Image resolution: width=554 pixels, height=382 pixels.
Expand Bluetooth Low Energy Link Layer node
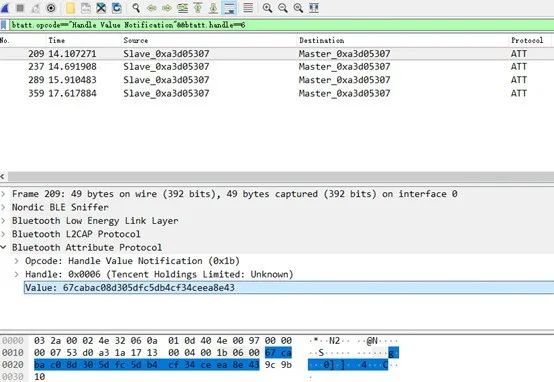pyautogui.click(x=3, y=221)
